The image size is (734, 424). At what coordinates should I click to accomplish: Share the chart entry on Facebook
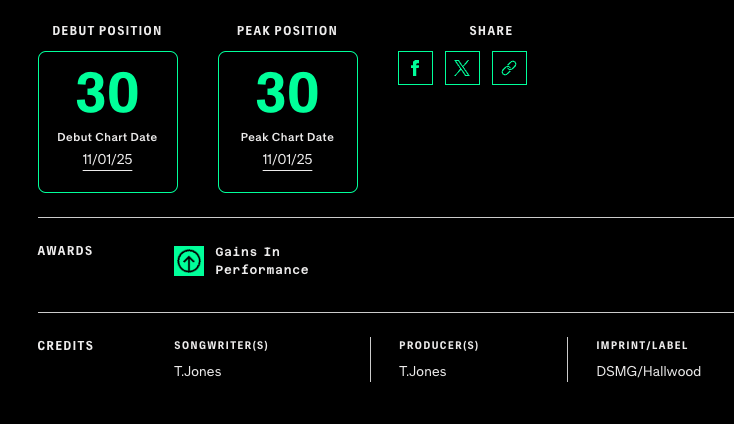pyautogui.click(x=415, y=68)
